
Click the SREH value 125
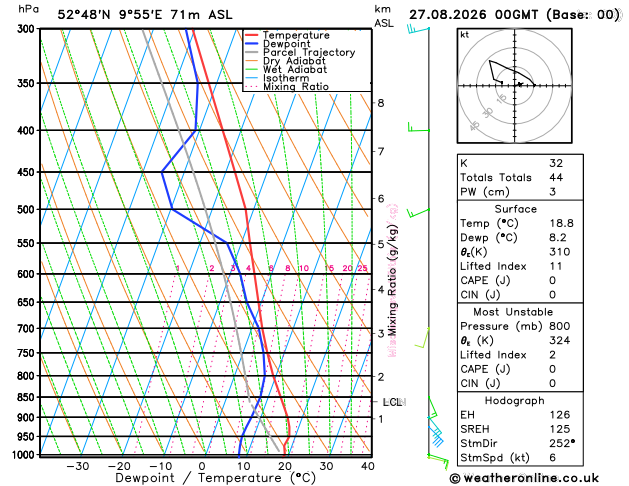[560, 429]
